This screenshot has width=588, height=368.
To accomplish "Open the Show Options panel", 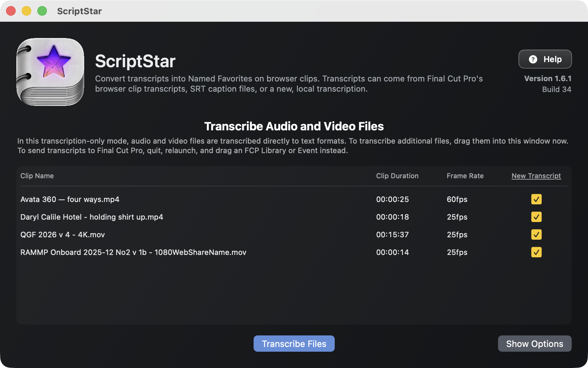I will [535, 344].
